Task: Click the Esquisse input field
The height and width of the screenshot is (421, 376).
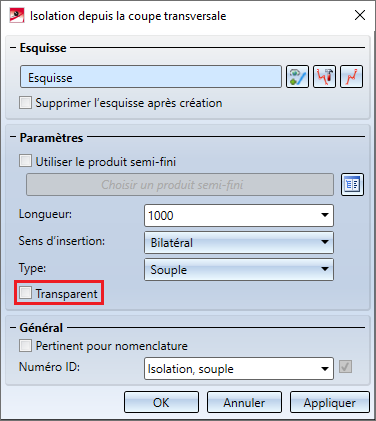Action: click(151, 77)
